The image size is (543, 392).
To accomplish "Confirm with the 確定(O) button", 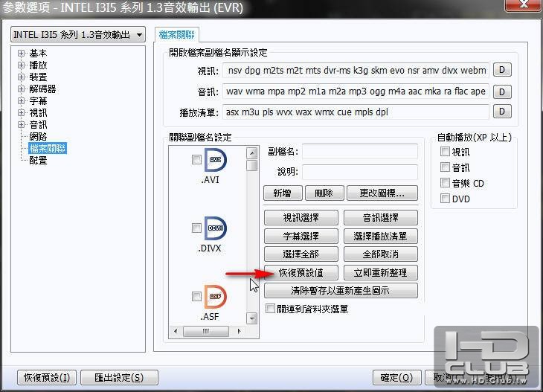I will 397,377.
